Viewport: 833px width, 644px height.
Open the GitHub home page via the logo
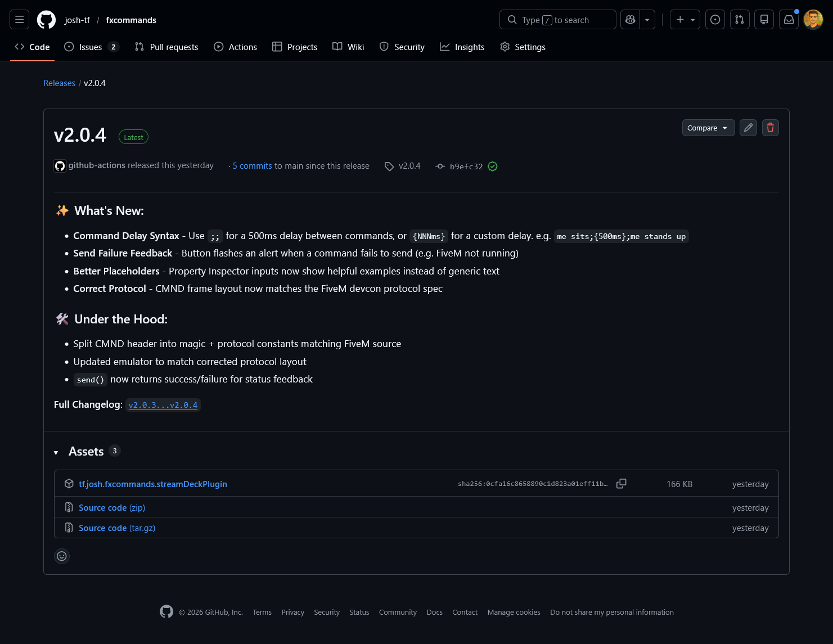click(46, 19)
